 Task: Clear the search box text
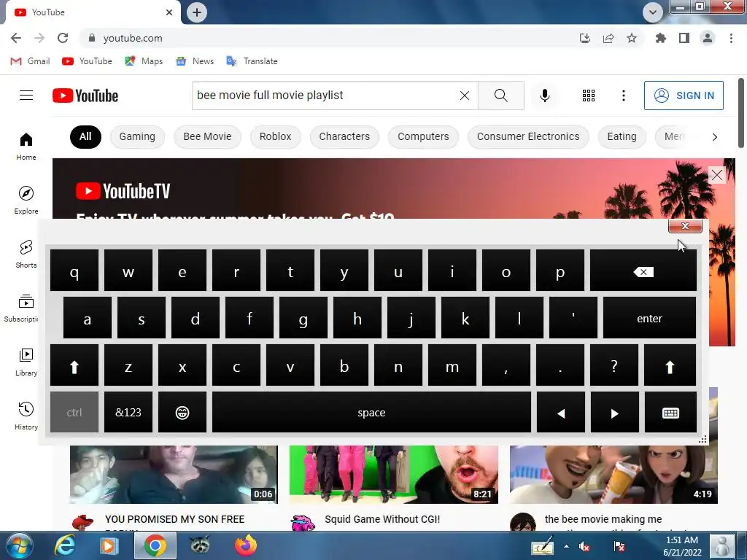pos(465,96)
